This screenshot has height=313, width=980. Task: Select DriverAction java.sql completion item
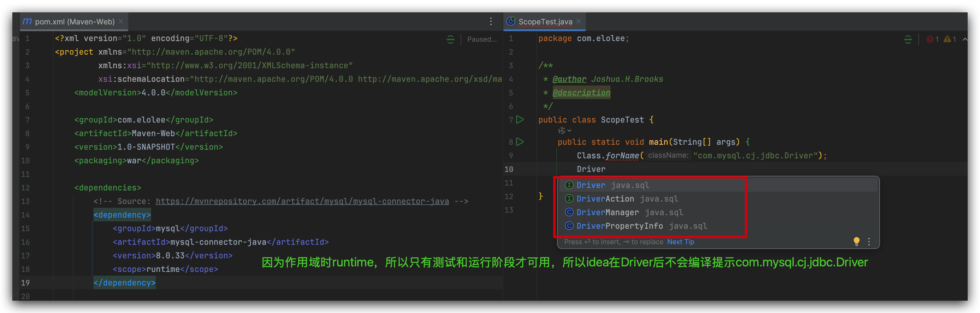point(718,199)
